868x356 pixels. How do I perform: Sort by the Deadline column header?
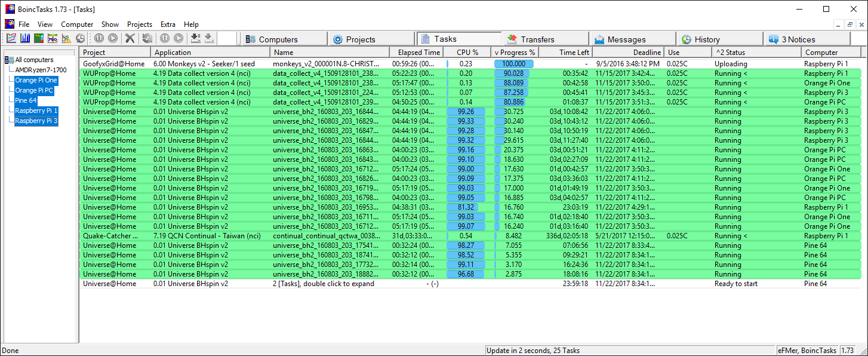tap(629, 53)
